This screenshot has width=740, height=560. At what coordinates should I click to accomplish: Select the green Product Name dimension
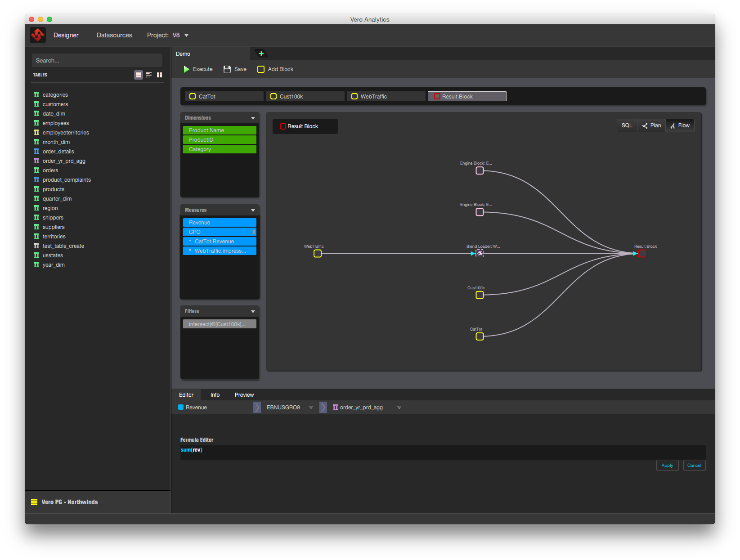[220, 130]
